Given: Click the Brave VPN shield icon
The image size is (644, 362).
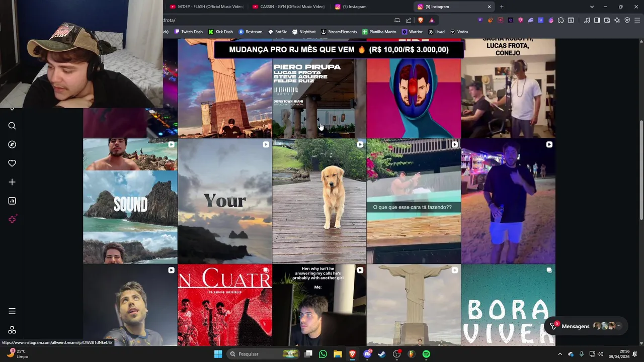Looking at the screenshot, I should [x=627, y=20].
